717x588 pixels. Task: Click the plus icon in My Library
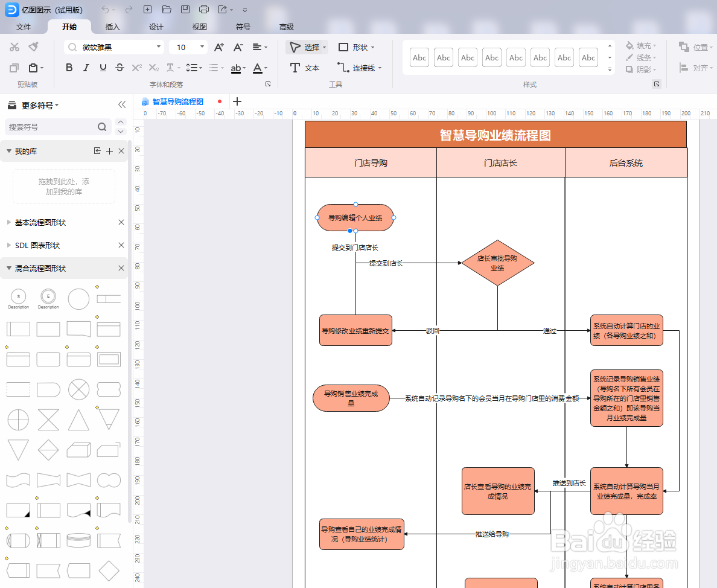(109, 152)
